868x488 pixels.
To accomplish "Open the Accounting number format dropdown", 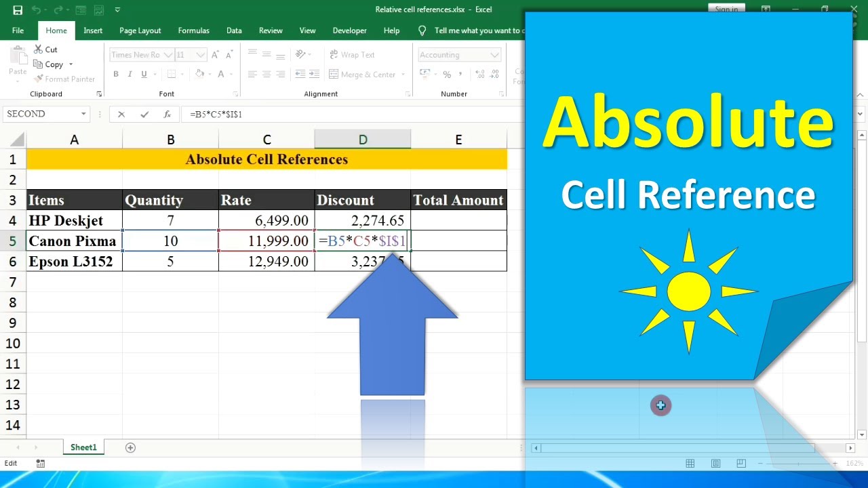I will point(494,55).
